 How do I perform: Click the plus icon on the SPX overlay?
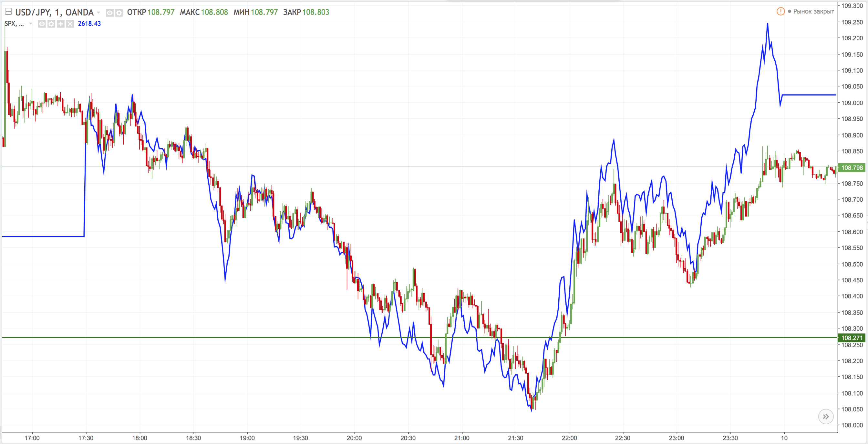[x=61, y=24]
